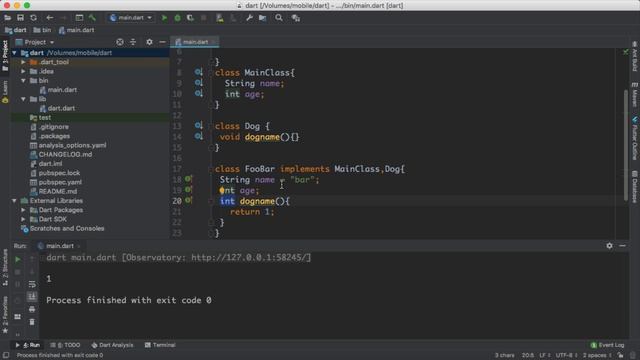This screenshot has width=640, height=360.
Task: Expand the .idea folder
Action: coord(23,71)
